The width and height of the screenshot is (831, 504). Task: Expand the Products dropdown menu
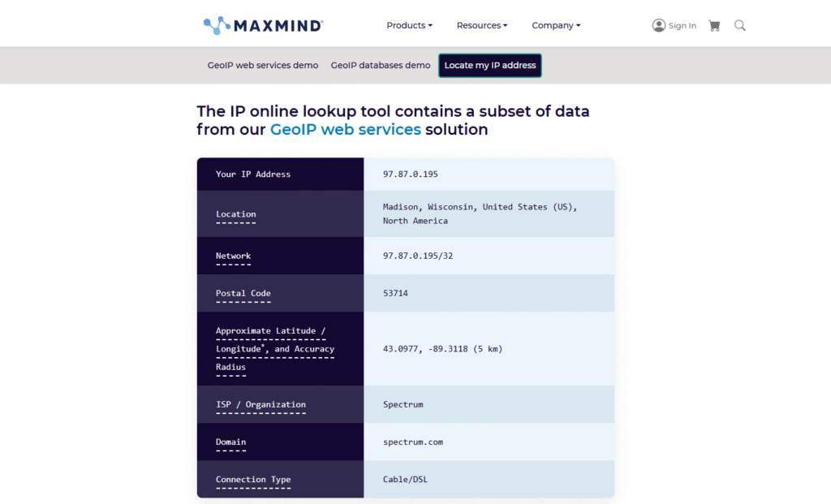tap(409, 25)
